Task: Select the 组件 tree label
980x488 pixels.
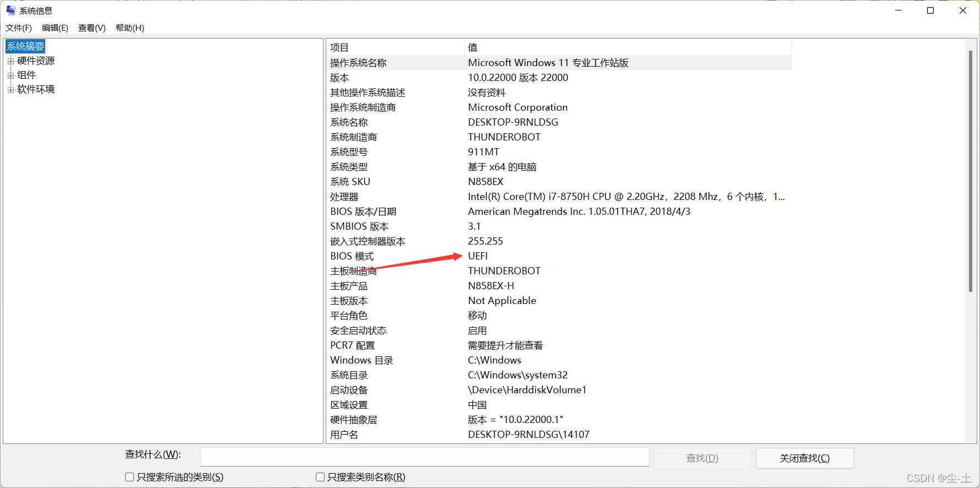Action: (26, 75)
